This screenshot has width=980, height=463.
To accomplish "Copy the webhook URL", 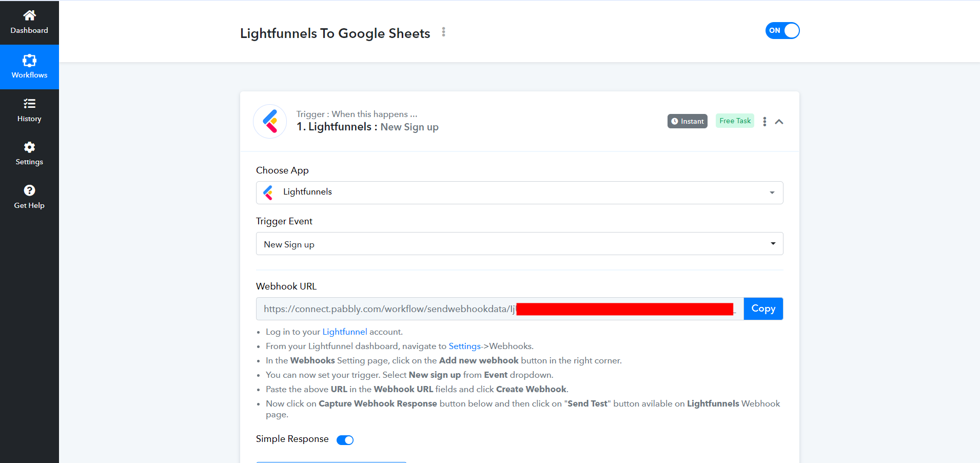I will click(763, 309).
